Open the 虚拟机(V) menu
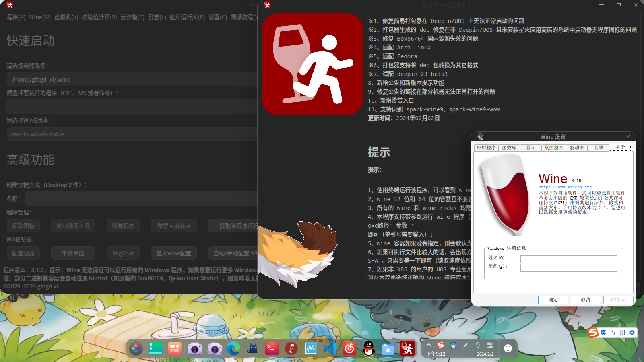This screenshot has height=362, width=644. click(66, 17)
